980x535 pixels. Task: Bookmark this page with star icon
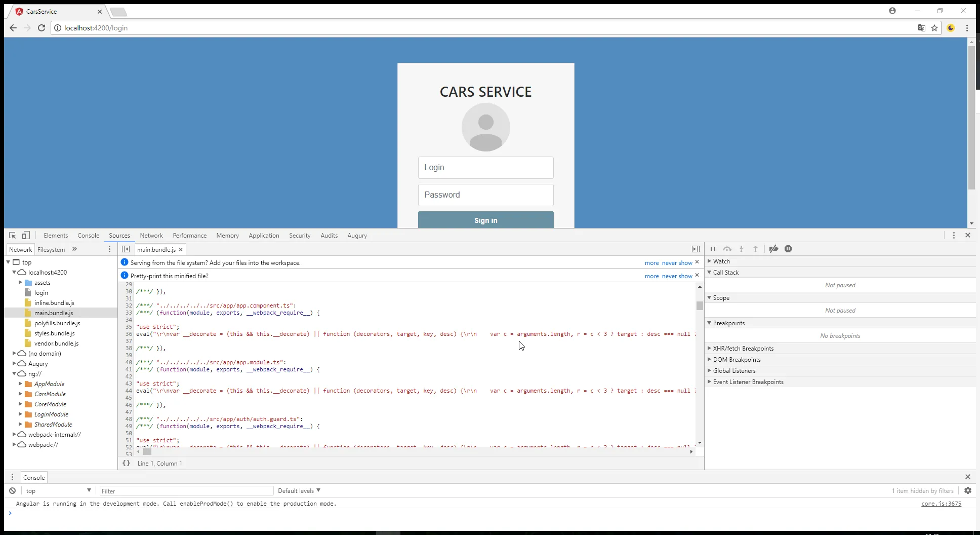934,28
